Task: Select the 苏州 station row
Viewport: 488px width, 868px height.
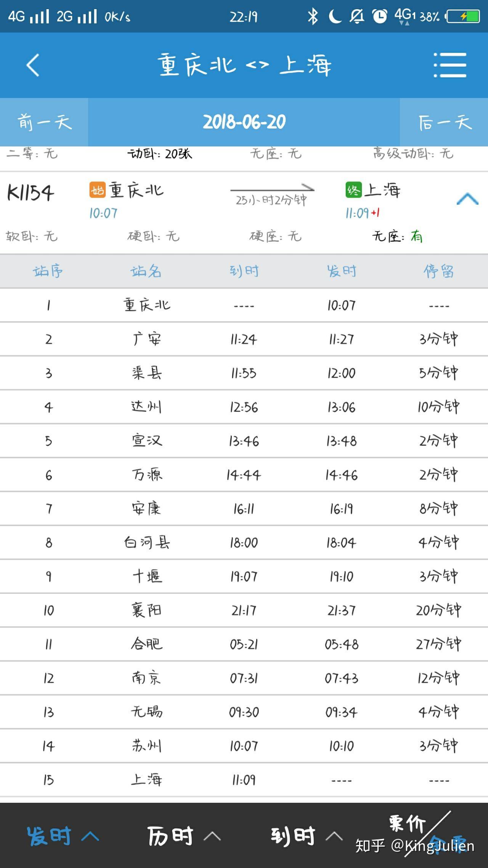Action: click(244, 746)
